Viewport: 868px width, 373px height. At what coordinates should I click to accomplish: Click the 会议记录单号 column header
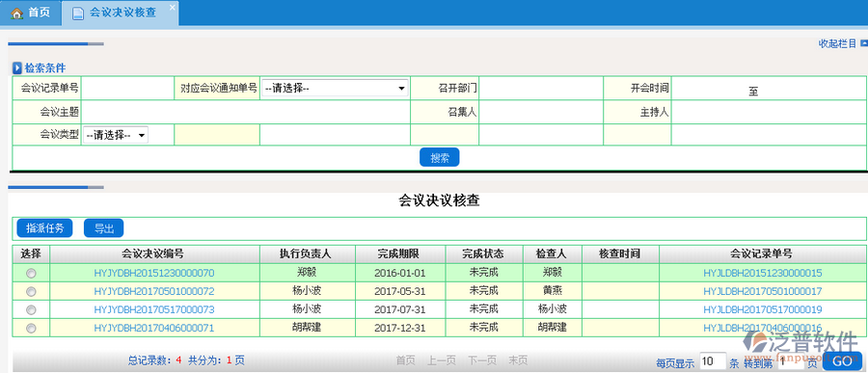tap(762, 254)
